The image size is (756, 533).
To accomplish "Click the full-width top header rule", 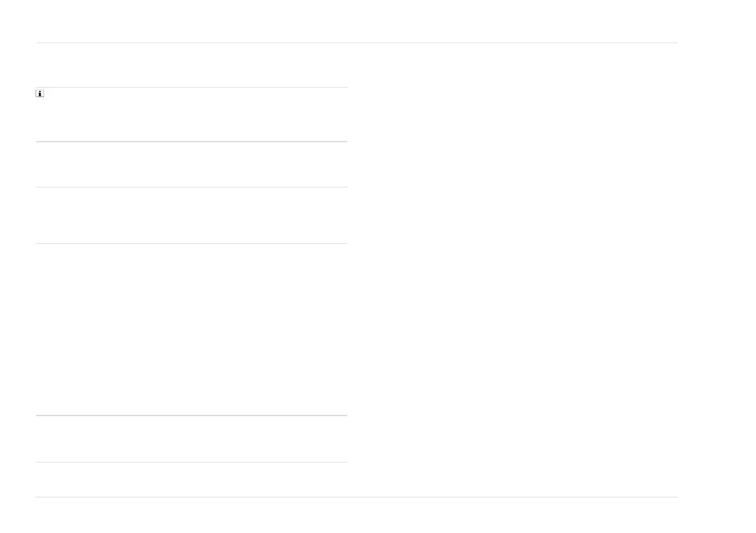I will click(x=357, y=43).
